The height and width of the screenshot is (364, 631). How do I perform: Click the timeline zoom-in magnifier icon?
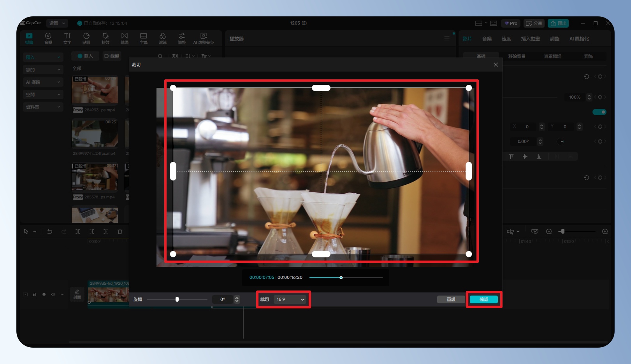point(605,231)
